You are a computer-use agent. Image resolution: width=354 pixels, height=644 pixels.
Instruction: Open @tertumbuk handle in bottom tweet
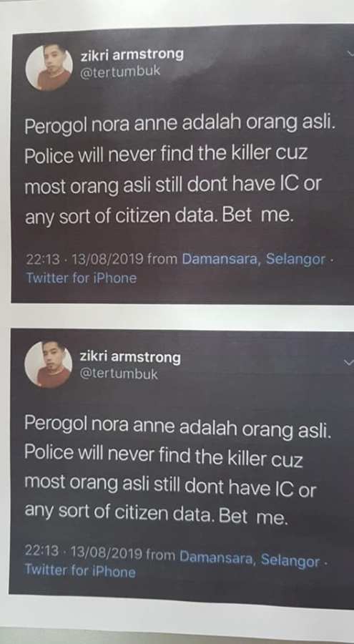(x=119, y=374)
